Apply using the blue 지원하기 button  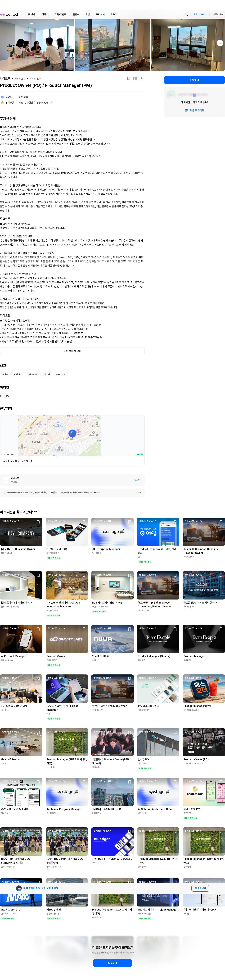pos(194,80)
